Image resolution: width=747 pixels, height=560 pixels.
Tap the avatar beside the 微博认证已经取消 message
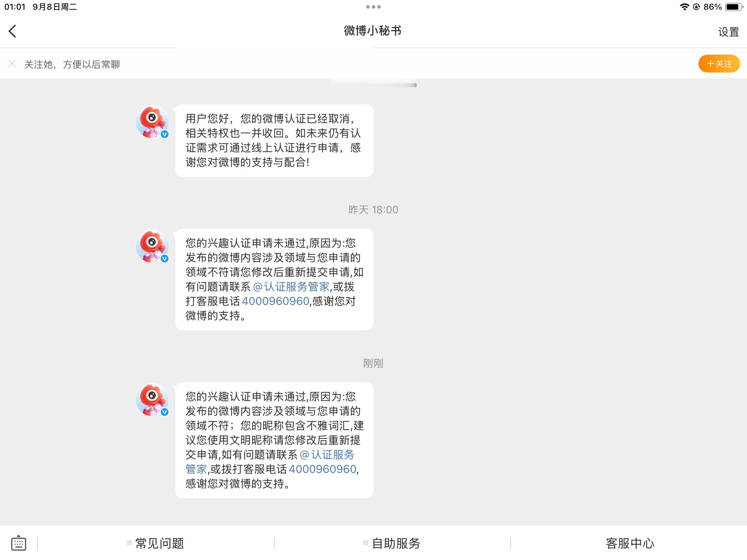(x=152, y=122)
